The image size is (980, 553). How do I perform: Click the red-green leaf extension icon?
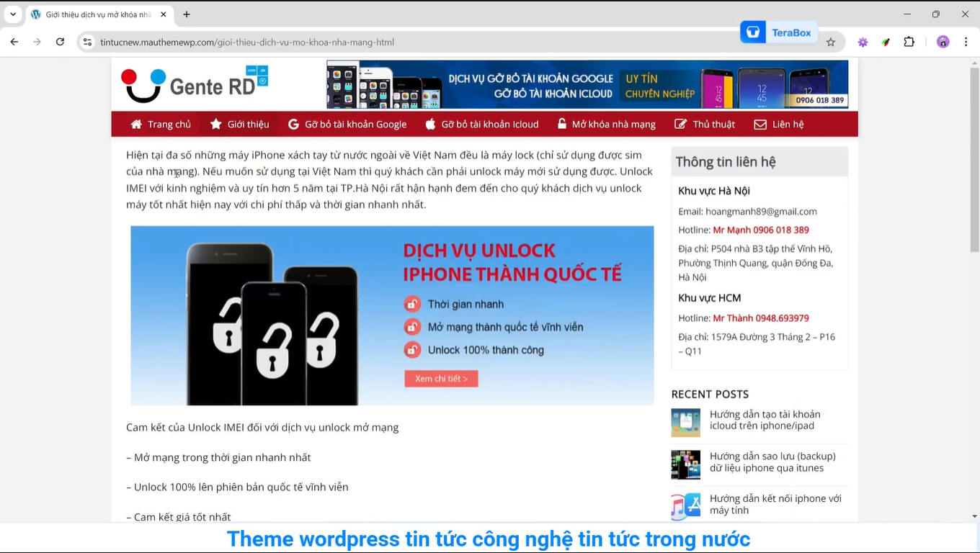(886, 42)
